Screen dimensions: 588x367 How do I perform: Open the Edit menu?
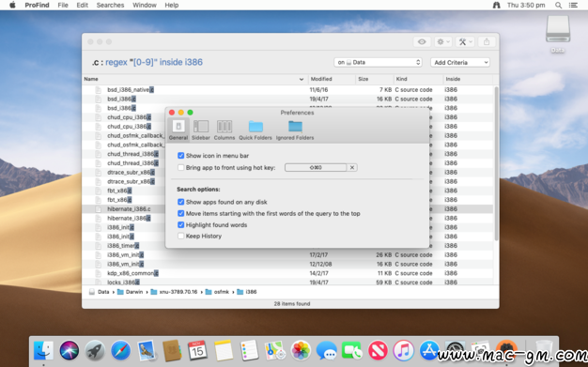pyautogui.click(x=82, y=6)
